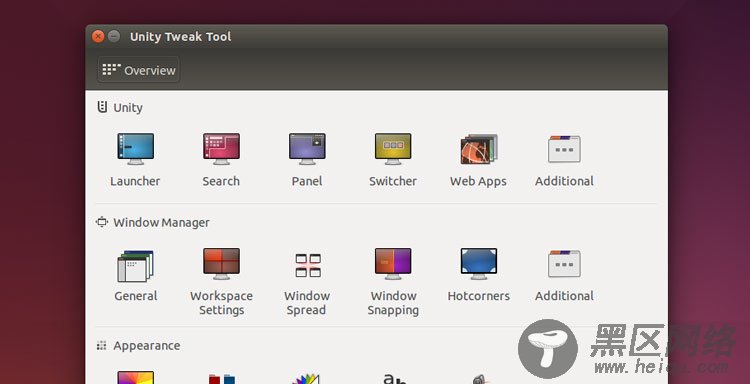
Task: Open the Window Snapping icon
Action: (393, 263)
